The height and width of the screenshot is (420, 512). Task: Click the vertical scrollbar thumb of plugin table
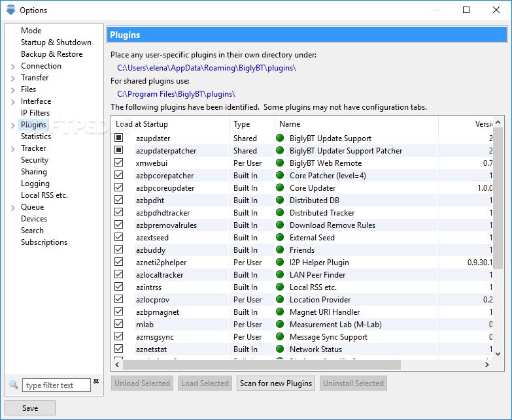498,199
